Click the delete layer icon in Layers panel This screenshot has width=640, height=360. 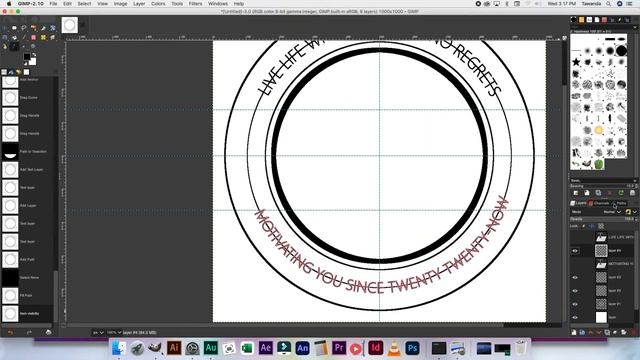[x=633, y=332]
